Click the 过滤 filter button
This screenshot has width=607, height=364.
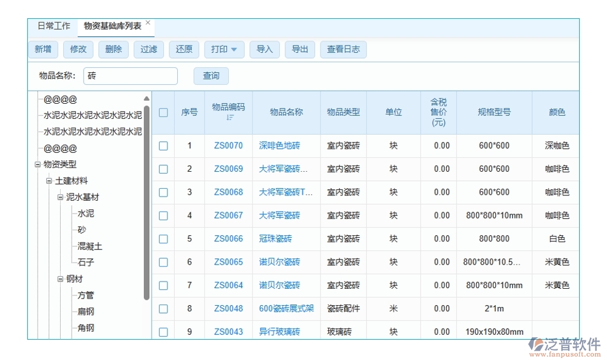tap(148, 49)
